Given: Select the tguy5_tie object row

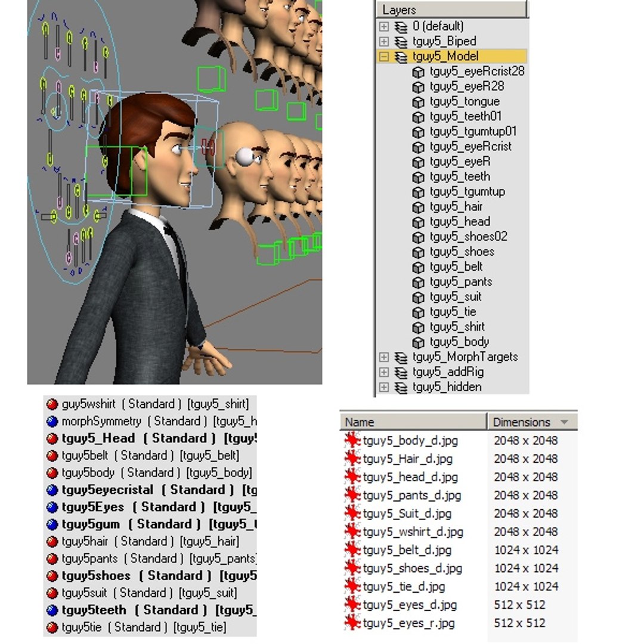Looking at the screenshot, I should (x=453, y=312).
